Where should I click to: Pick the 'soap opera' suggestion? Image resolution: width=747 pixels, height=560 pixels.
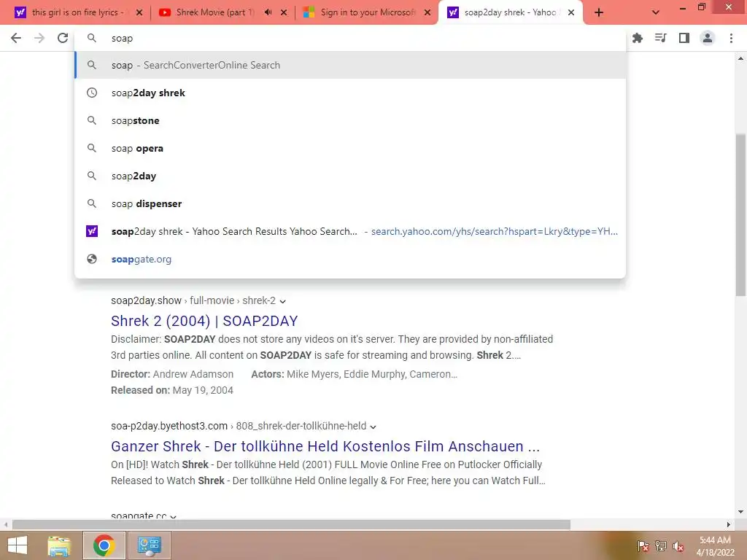350,148
